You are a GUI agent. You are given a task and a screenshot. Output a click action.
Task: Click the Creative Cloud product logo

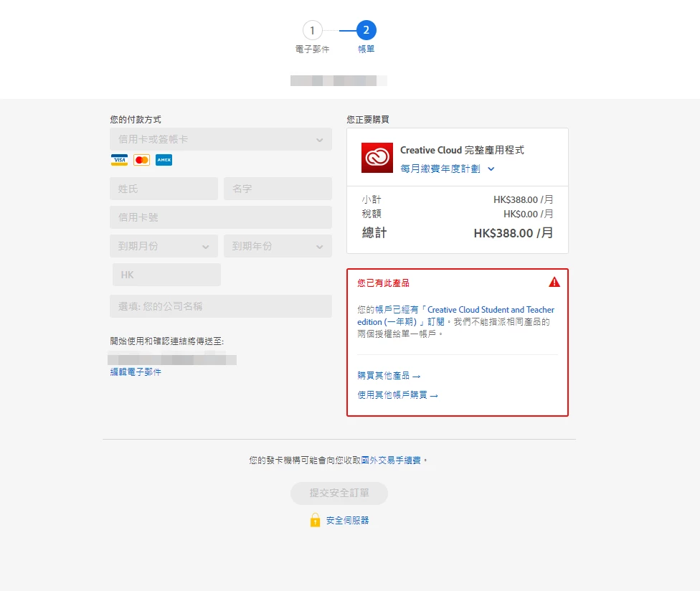point(377,158)
